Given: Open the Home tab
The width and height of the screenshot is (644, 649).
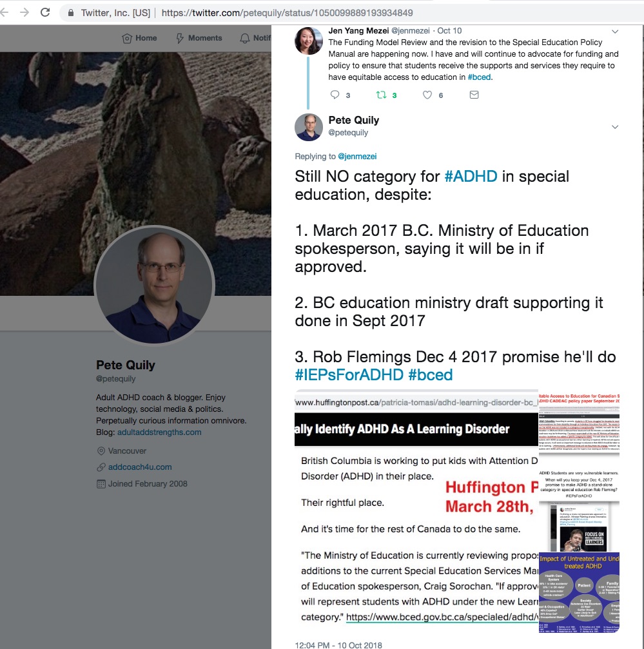Looking at the screenshot, I should (139, 38).
